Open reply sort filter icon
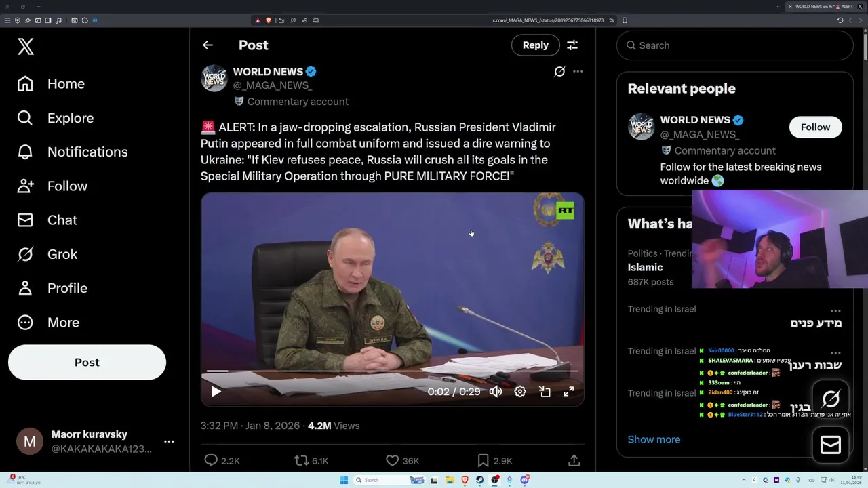Viewport: 868px width, 488px height. (572, 45)
